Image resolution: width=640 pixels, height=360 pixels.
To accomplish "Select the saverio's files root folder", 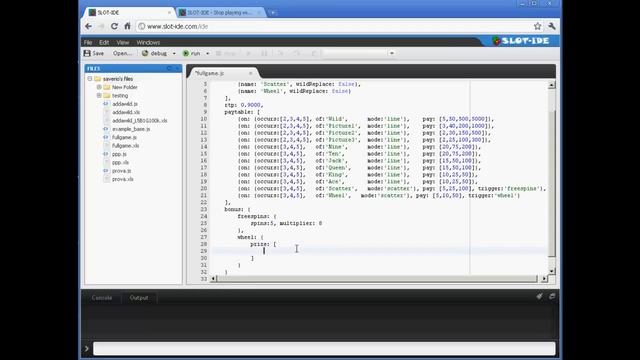I will [118, 79].
